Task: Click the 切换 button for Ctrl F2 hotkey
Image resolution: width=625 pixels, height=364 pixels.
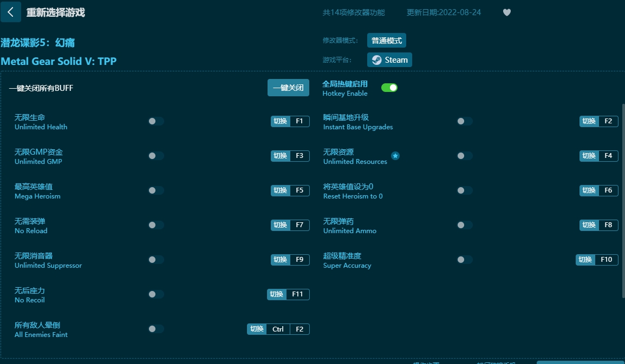Action: [x=257, y=329]
